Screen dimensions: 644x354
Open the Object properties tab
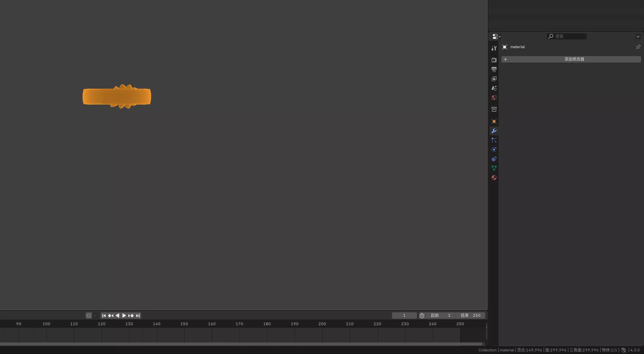[x=494, y=121]
